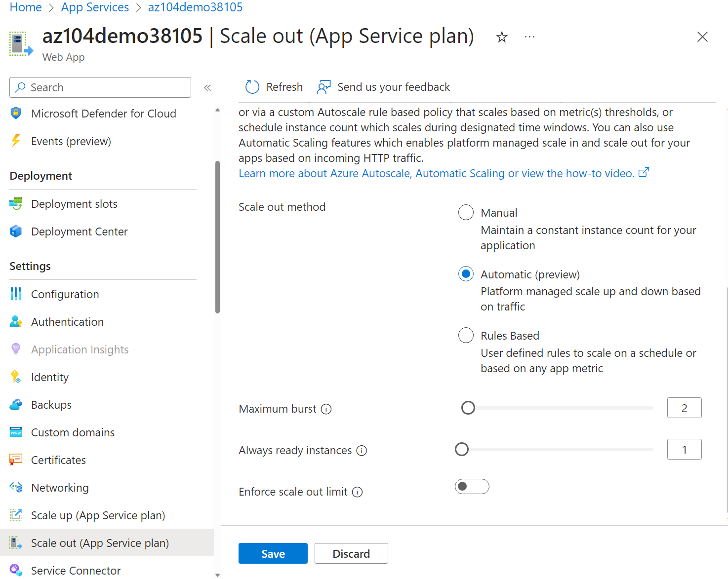Select the Manual scale out method
This screenshot has height=579, width=728.
tap(466, 212)
